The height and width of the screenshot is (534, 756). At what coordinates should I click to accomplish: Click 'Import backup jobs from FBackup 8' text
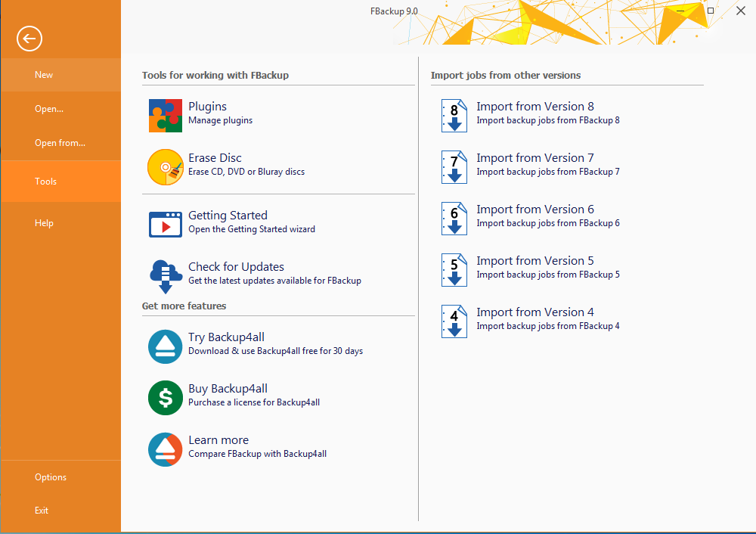tap(548, 120)
